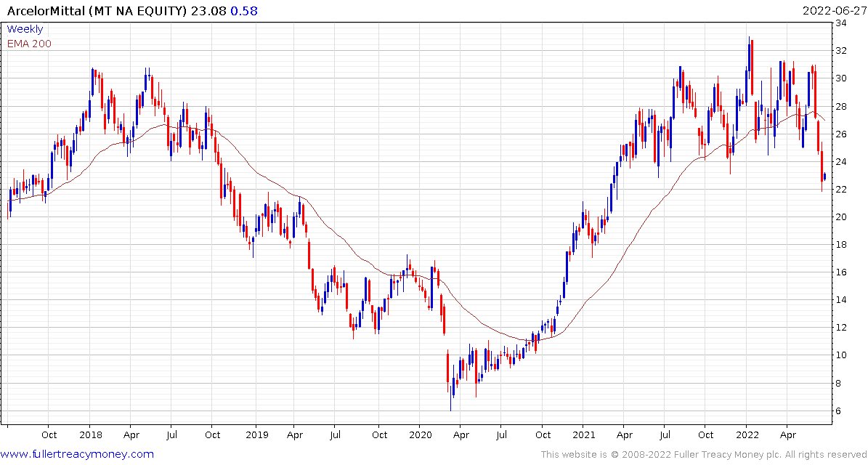The height and width of the screenshot is (465, 868).
Task: Click the copyright notice text
Action: (704, 455)
